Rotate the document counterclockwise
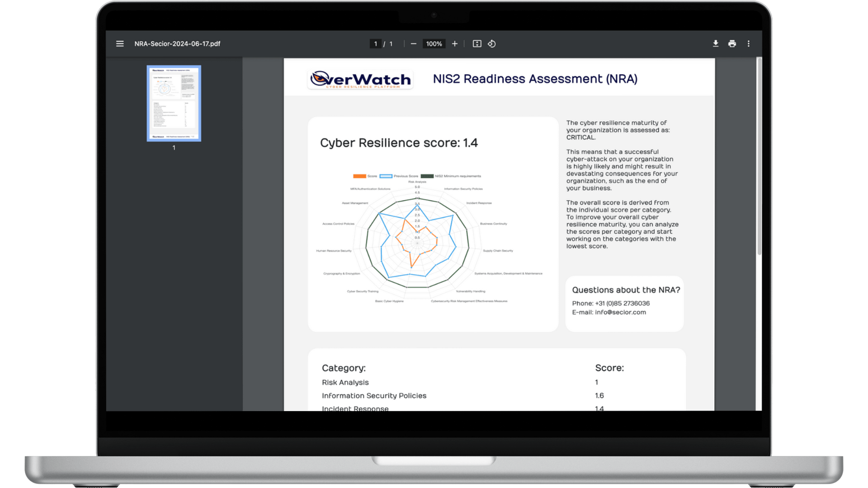 click(492, 44)
